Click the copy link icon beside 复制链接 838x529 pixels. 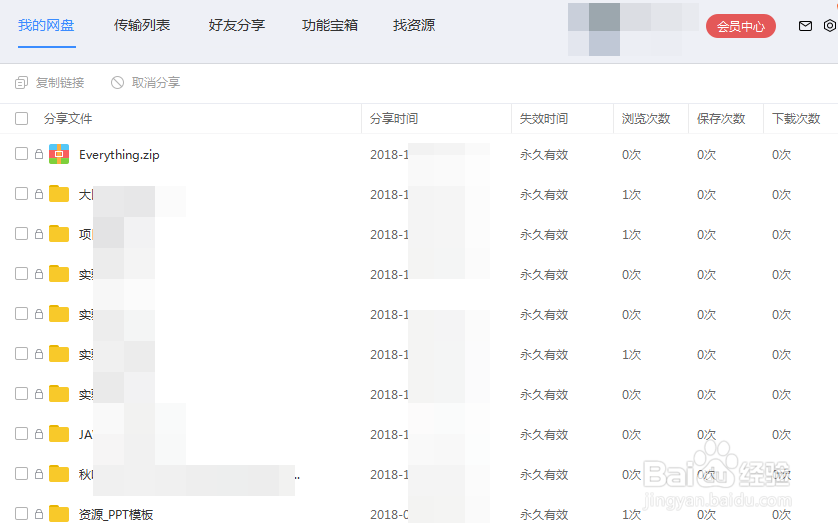click(x=21, y=83)
